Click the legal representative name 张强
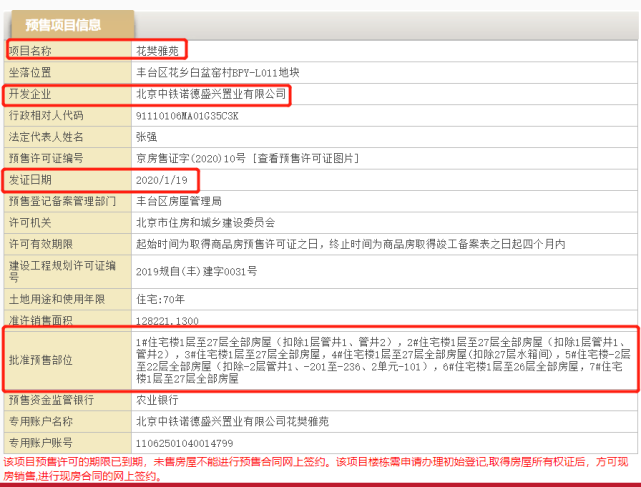The width and height of the screenshot is (641, 487). pos(146,137)
